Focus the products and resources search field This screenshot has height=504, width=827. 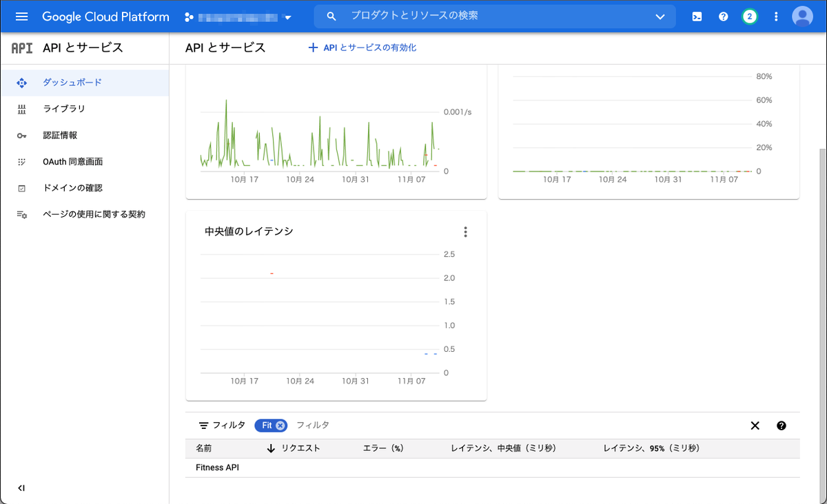(496, 16)
